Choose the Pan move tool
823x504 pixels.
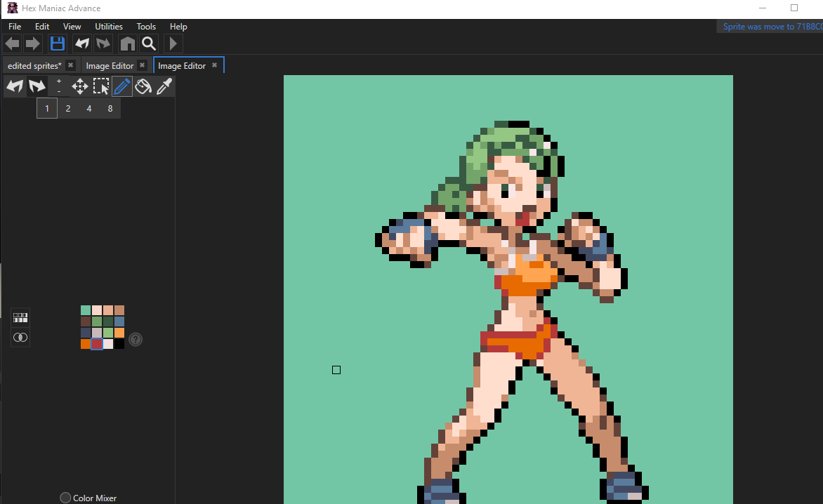(x=80, y=86)
